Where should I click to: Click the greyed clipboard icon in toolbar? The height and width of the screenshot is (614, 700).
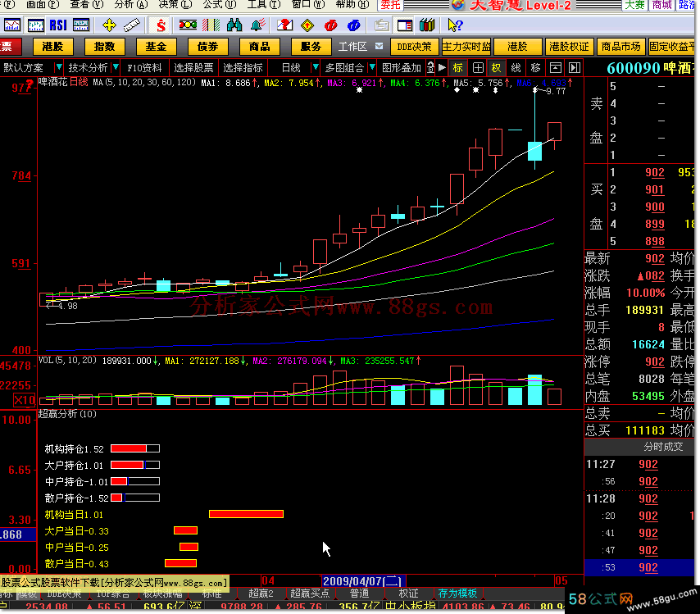pyautogui.click(x=381, y=25)
